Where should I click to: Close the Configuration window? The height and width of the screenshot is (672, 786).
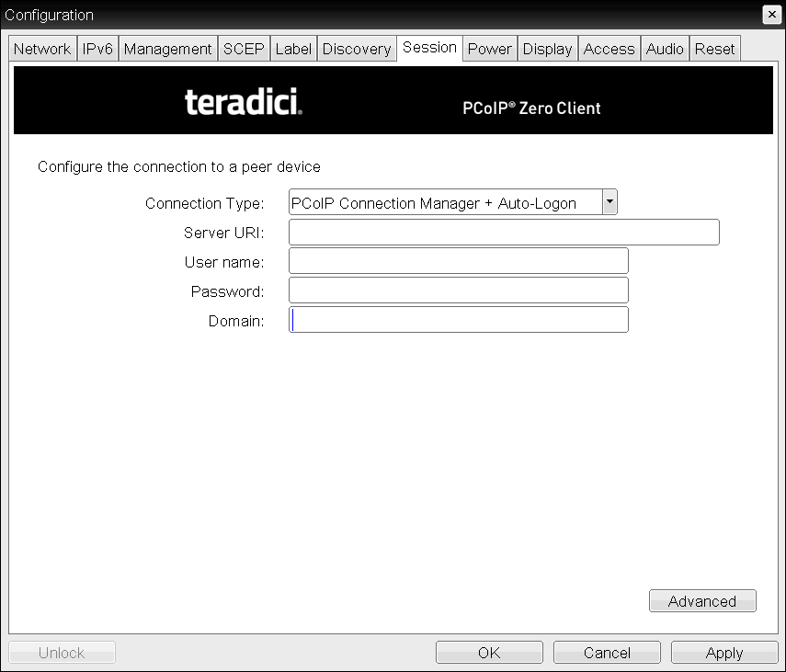[x=772, y=15]
